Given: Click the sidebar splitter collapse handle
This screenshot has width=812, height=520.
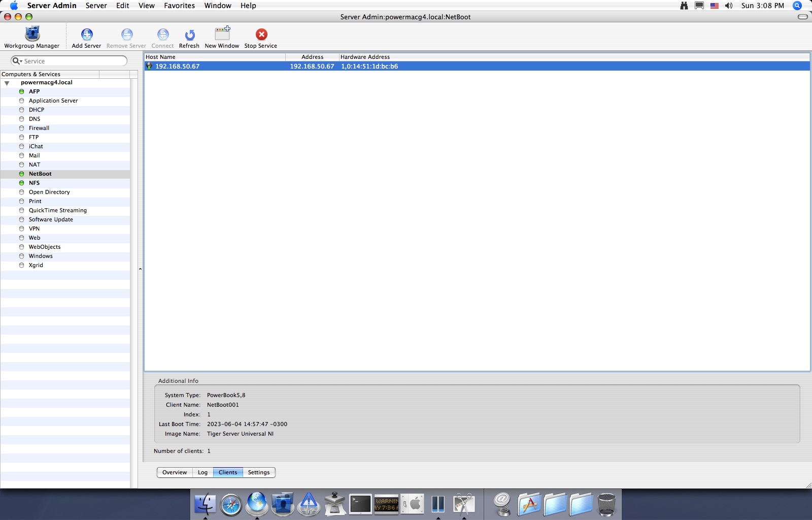Looking at the screenshot, I should (x=140, y=269).
